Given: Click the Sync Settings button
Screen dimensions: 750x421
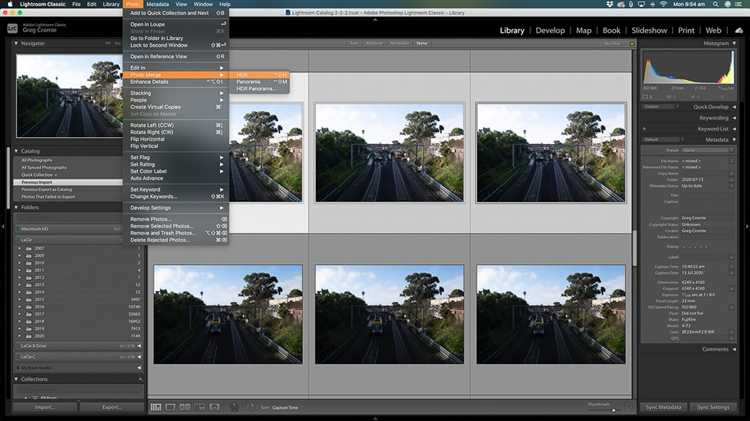Looking at the screenshot, I should [713, 407].
